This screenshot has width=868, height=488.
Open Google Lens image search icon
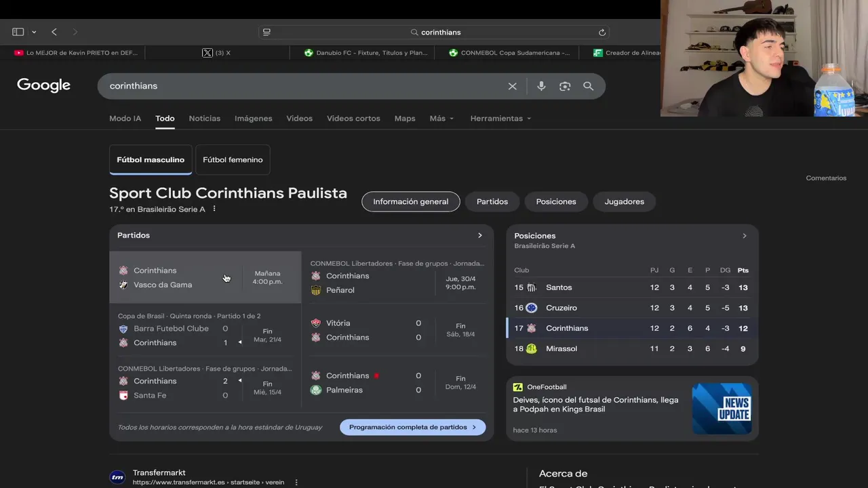(565, 86)
